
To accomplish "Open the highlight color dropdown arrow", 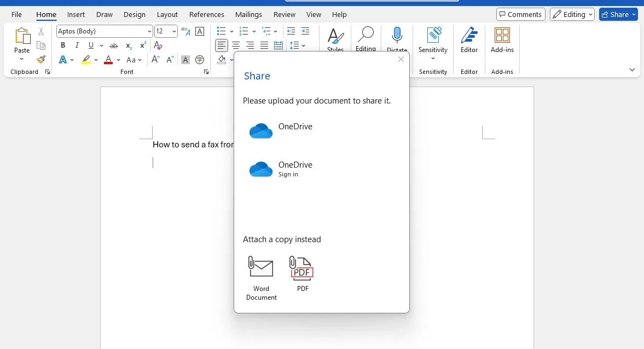I will point(96,60).
